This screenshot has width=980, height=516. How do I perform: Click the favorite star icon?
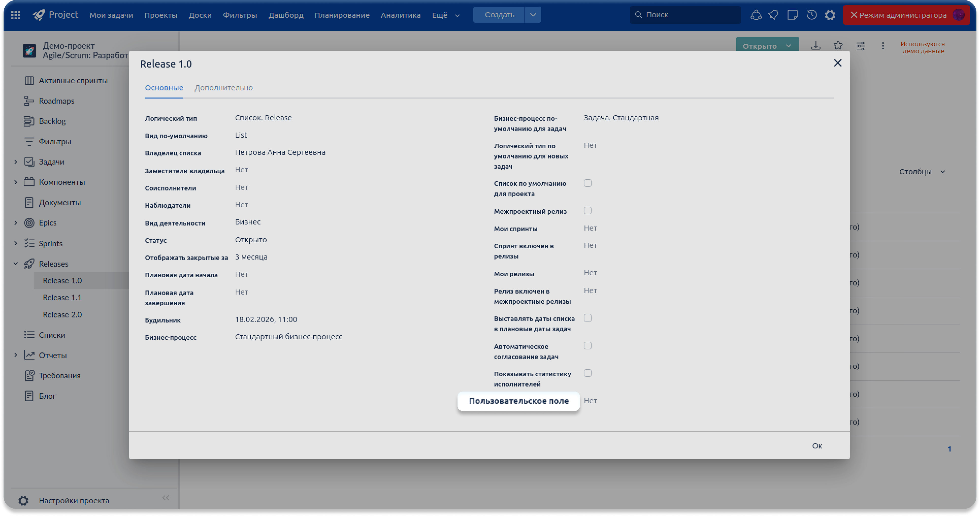click(838, 46)
